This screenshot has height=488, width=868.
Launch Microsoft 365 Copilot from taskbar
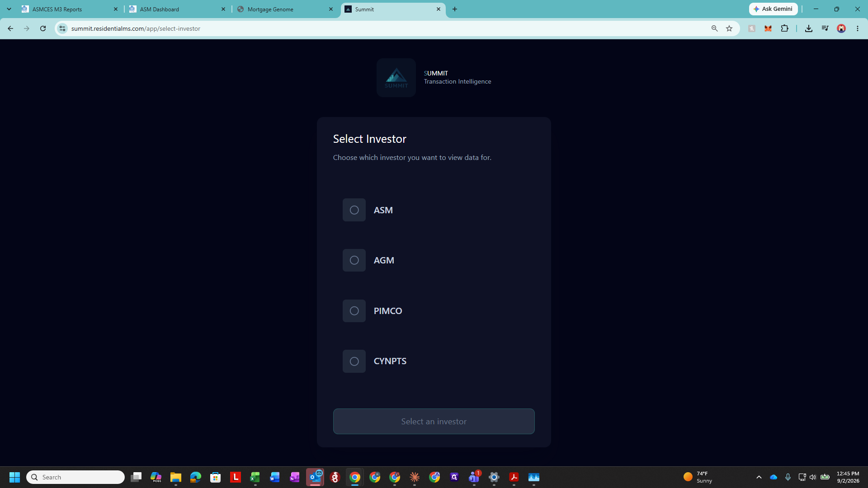156,477
